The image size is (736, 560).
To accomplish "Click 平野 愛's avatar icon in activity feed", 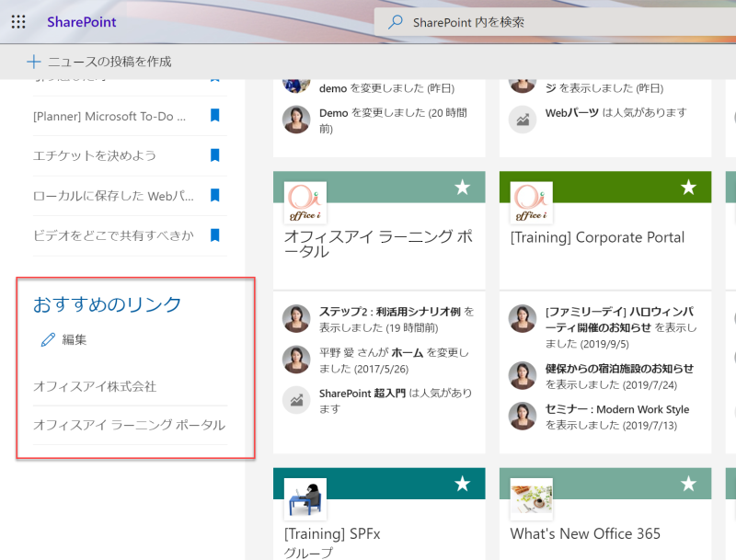I will [x=295, y=360].
